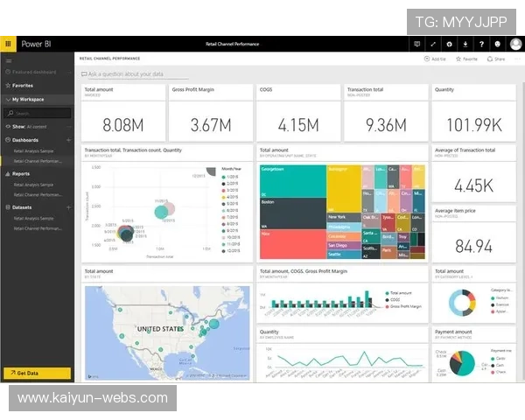Click the Share button

tap(496, 59)
